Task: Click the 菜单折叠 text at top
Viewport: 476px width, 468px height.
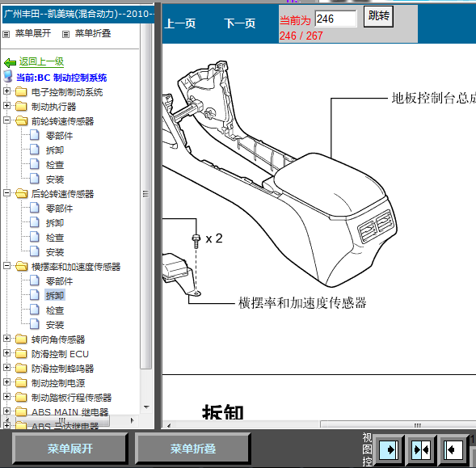Action: click(x=93, y=33)
